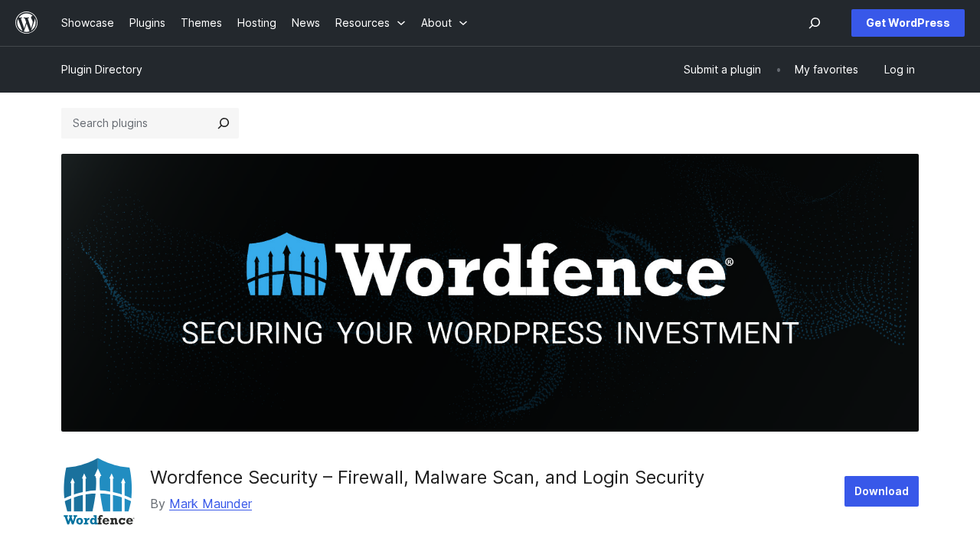Viewport: 980px width, 551px height.
Task: Go to the Plugins menu item
Action: coord(147,23)
